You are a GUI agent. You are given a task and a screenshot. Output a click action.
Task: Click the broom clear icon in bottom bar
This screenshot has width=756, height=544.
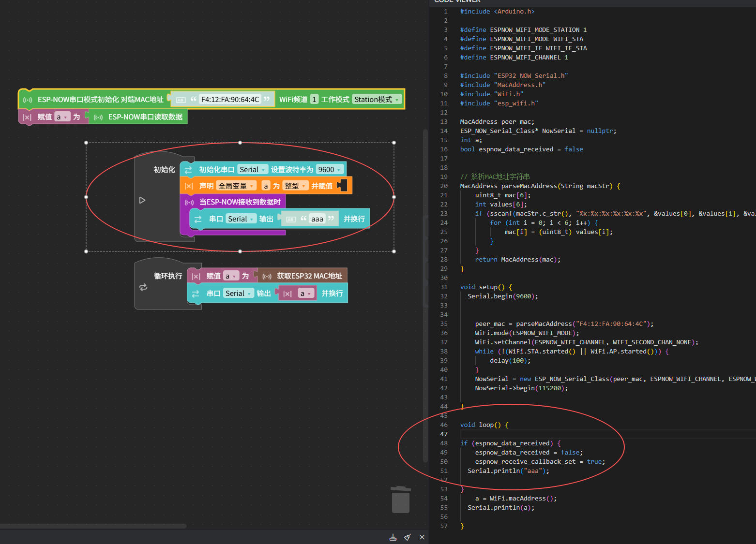[x=408, y=537]
